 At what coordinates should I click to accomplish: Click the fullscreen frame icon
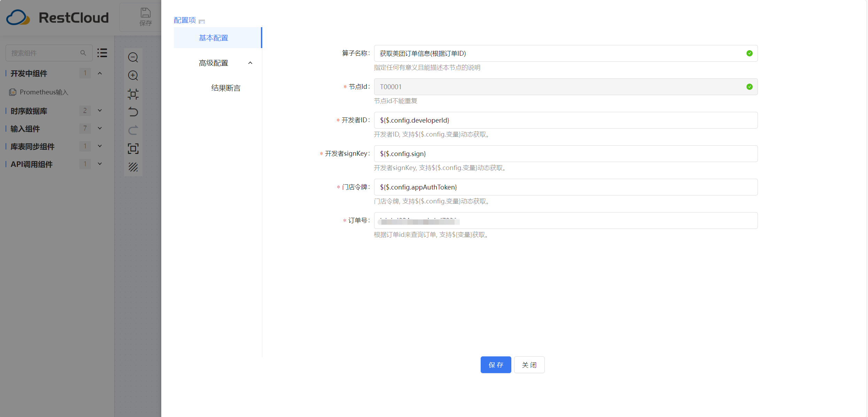tap(133, 149)
